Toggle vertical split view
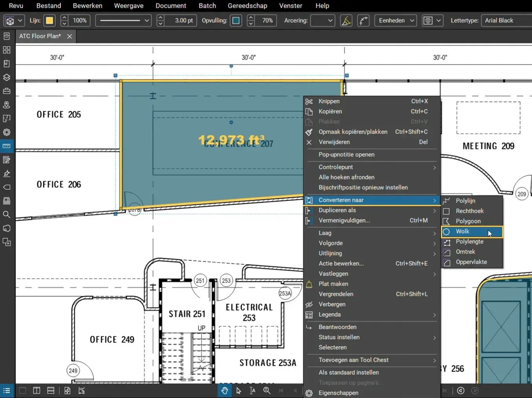532x398 pixels. click(x=37, y=391)
